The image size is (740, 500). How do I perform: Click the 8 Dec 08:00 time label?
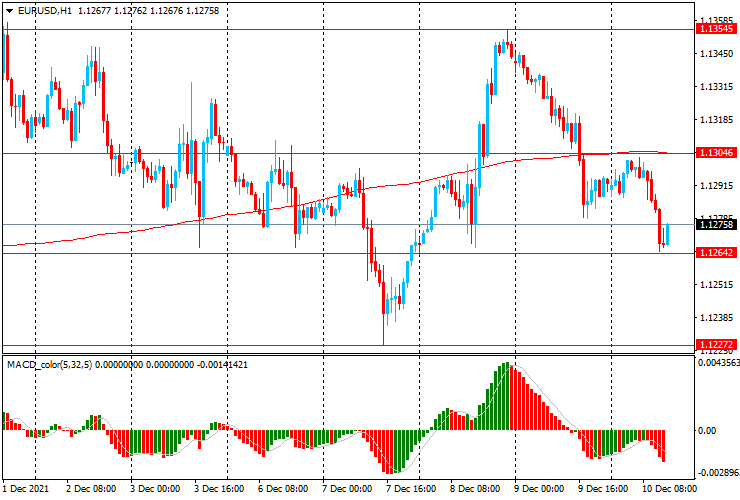[475, 490]
